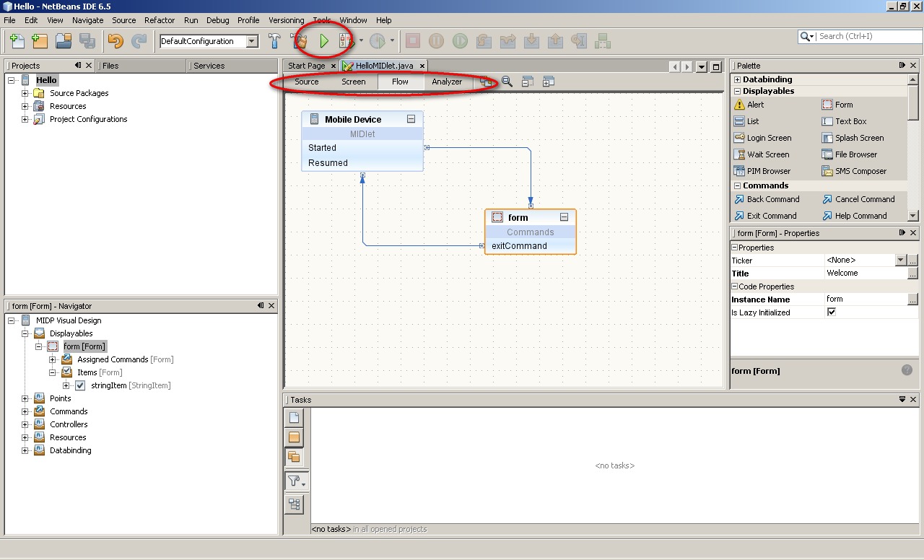The image size is (924, 560).
Task: Expand the Controllers node in Navigator
Action: (25, 424)
